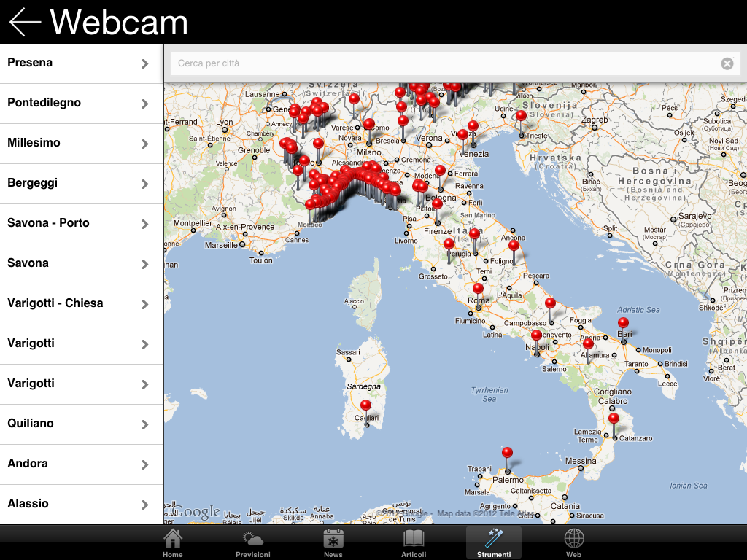Expand the Presena row chevron
Screen dimensions: 747x560
[x=145, y=64]
